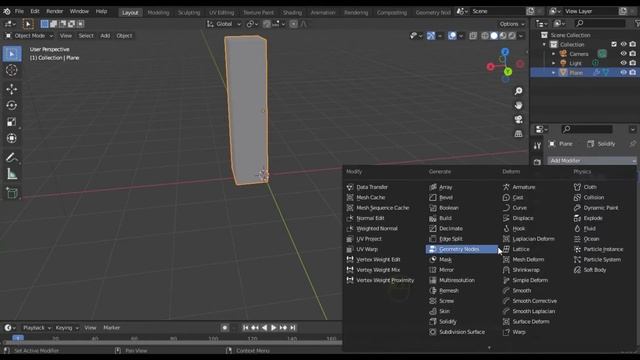Play the animation in reverse
Viewport: 640px width, 360px height.
[264, 327]
